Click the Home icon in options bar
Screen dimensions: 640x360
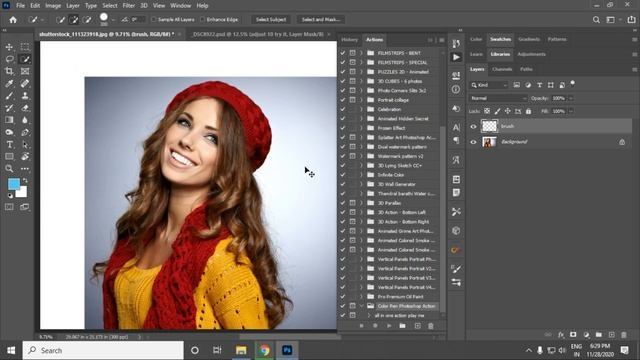[x=13, y=20]
